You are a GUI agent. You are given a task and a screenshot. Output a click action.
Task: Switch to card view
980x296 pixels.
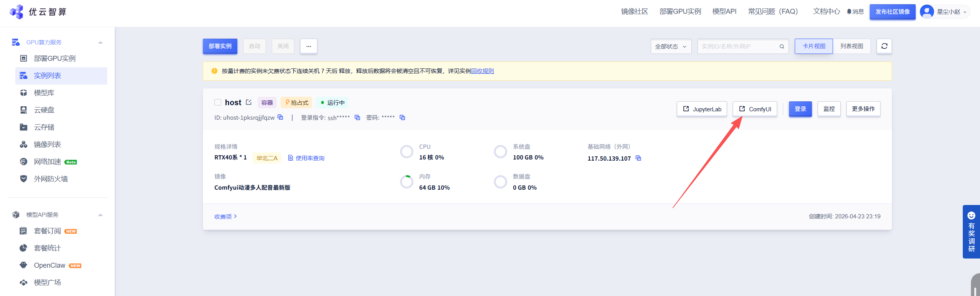pyautogui.click(x=813, y=46)
